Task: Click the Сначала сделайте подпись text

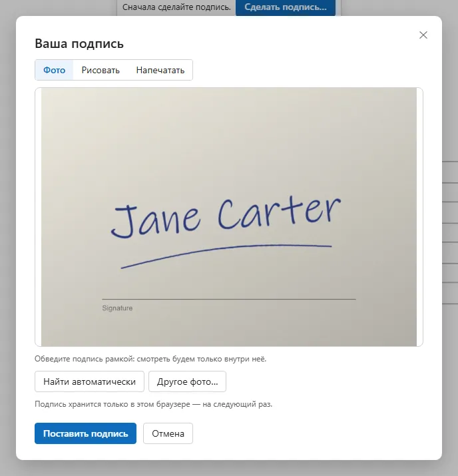Action: point(176,7)
